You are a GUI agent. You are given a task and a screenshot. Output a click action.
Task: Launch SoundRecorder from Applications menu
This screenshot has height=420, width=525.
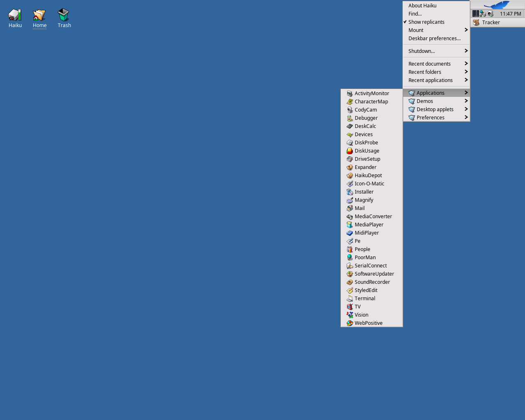click(372, 282)
